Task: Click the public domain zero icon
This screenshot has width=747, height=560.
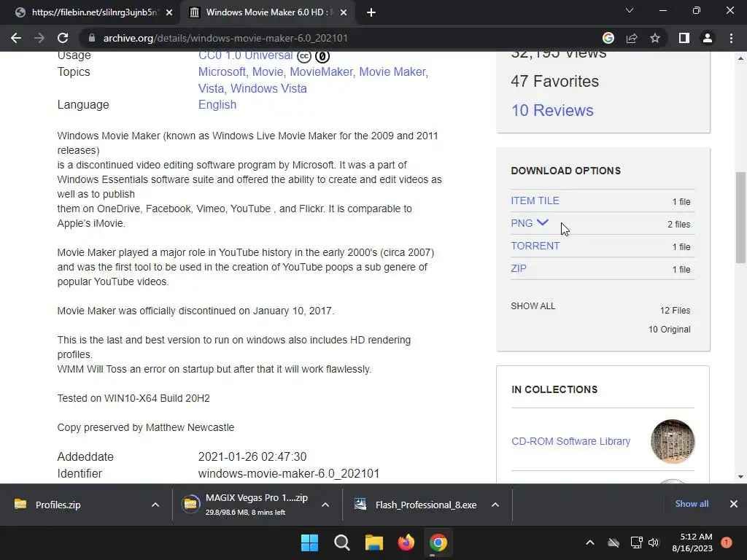Action: coord(322,56)
